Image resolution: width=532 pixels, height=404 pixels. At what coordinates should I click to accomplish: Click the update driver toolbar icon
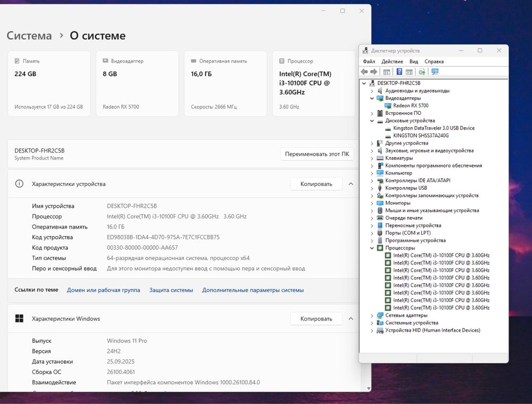422,72
